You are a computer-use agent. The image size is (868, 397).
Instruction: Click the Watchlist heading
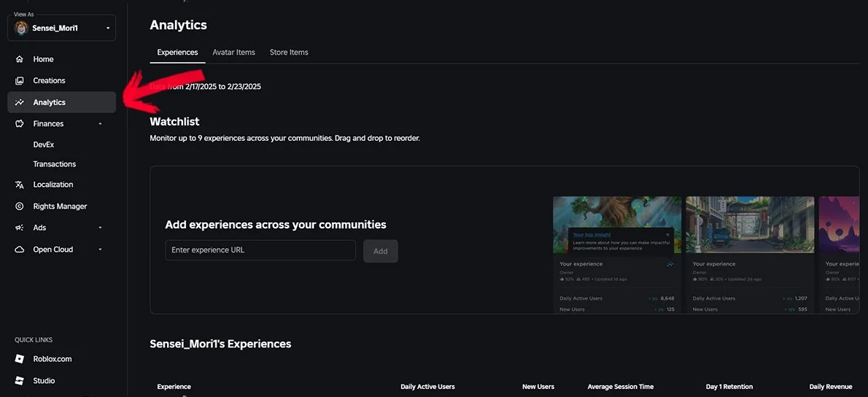(x=174, y=122)
